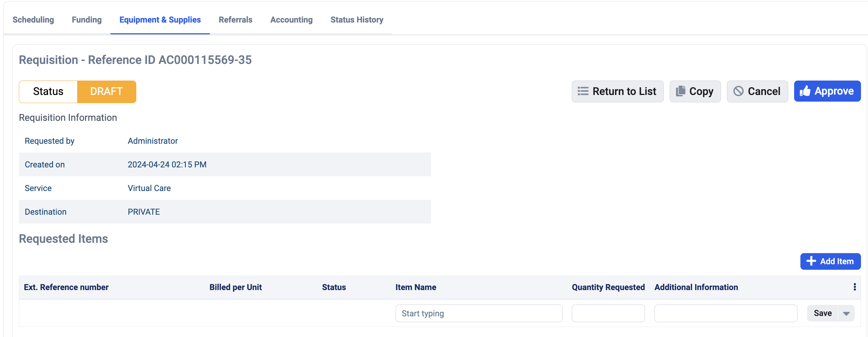Click the Billed per Unit column header
This screenshot has height=337, width=868.
pyautogui.click(x=236, y=287)
